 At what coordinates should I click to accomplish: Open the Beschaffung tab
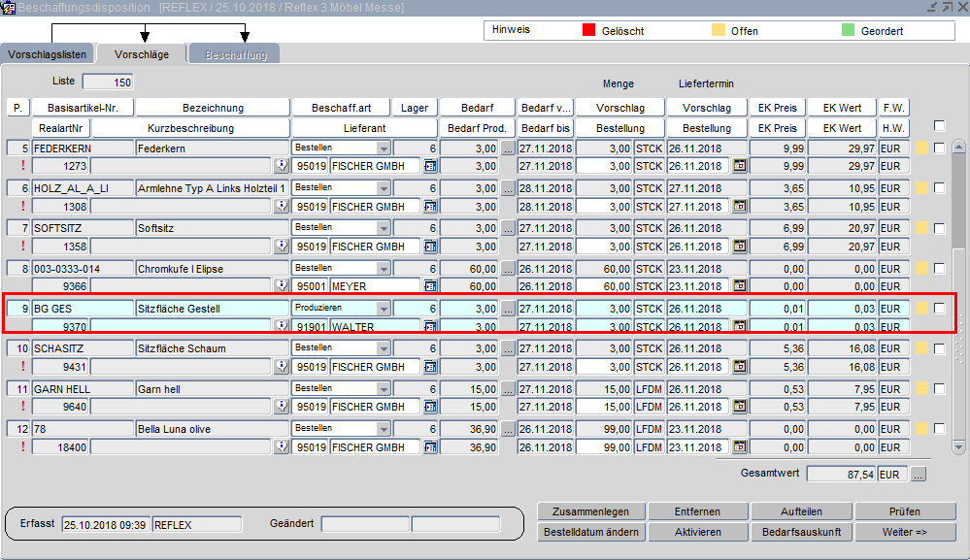pyautogui.click(x=235, y=54)
